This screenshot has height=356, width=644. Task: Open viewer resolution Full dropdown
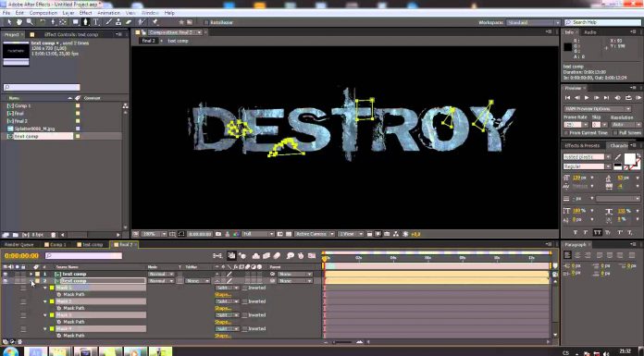pos(257,234)
